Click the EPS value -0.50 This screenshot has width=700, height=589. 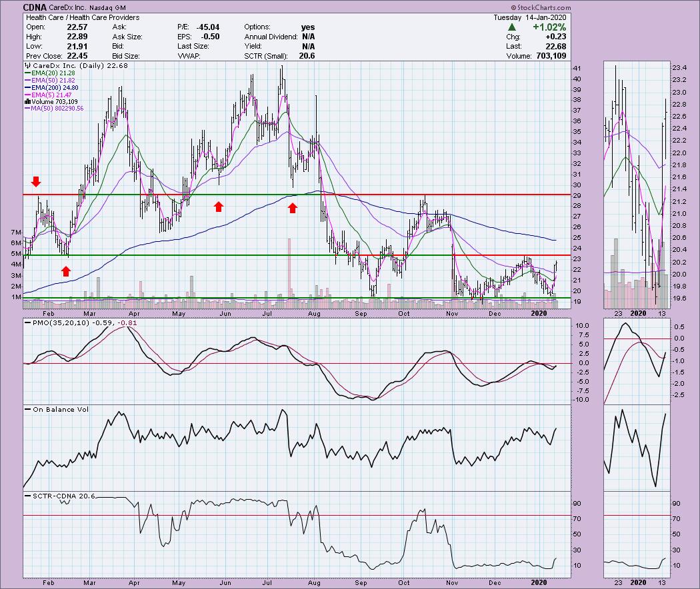(210, 37)
